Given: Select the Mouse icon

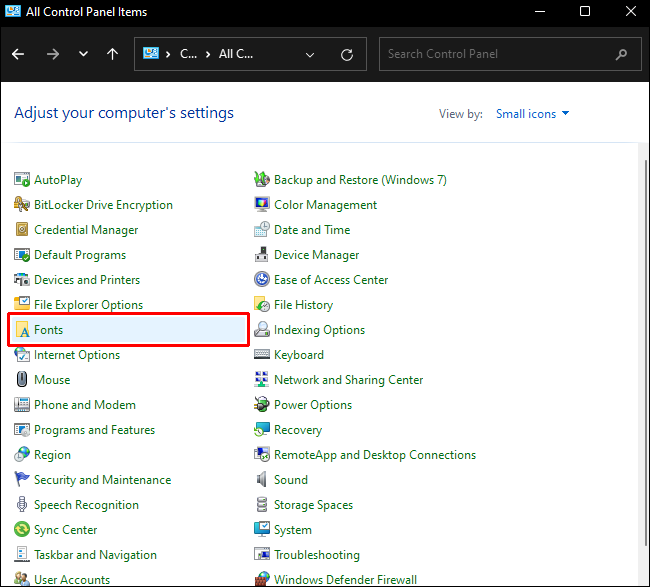Looking at the screenshot, I should [23, 380].
